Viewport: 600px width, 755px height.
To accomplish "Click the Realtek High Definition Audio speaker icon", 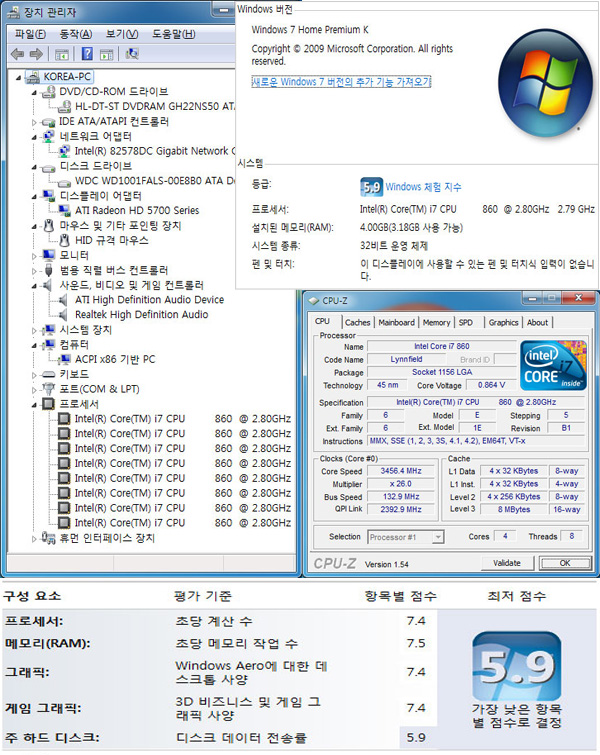I will point(63,315).
